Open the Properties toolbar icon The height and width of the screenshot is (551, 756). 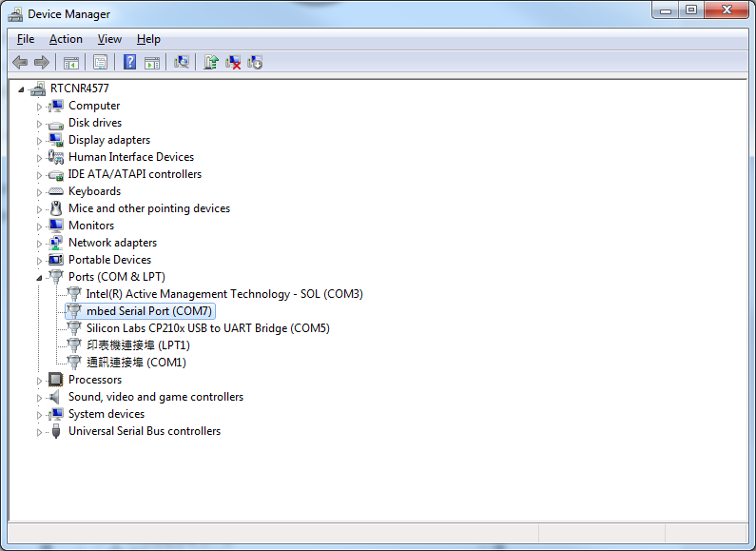pos(100,62)
